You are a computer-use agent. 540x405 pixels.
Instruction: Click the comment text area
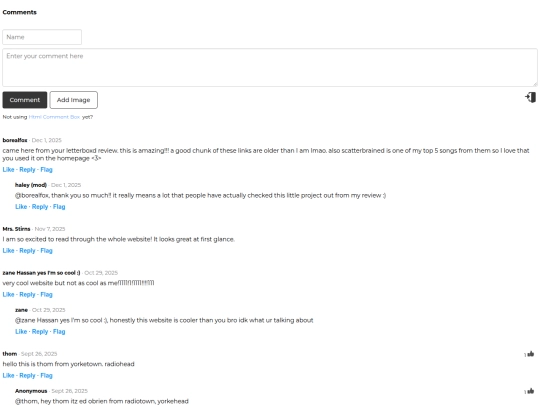[x=270, y=68]
